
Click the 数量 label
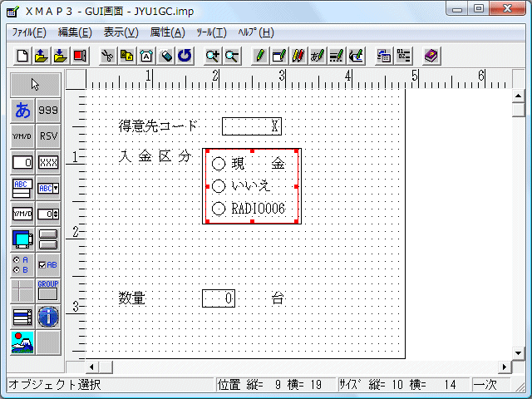[131, 298]
